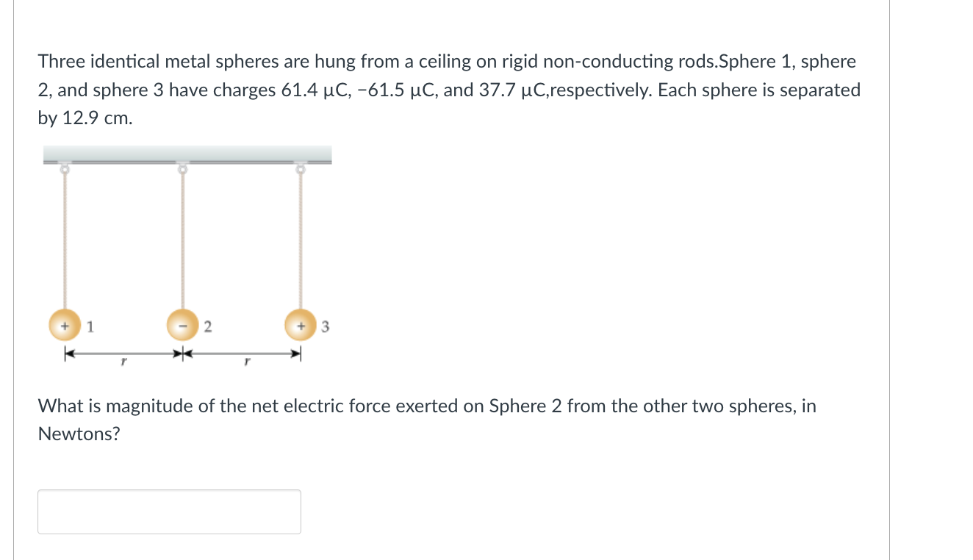
Task: Click the label 1 beside the first sphere
Action: click(x=88, y=326)
